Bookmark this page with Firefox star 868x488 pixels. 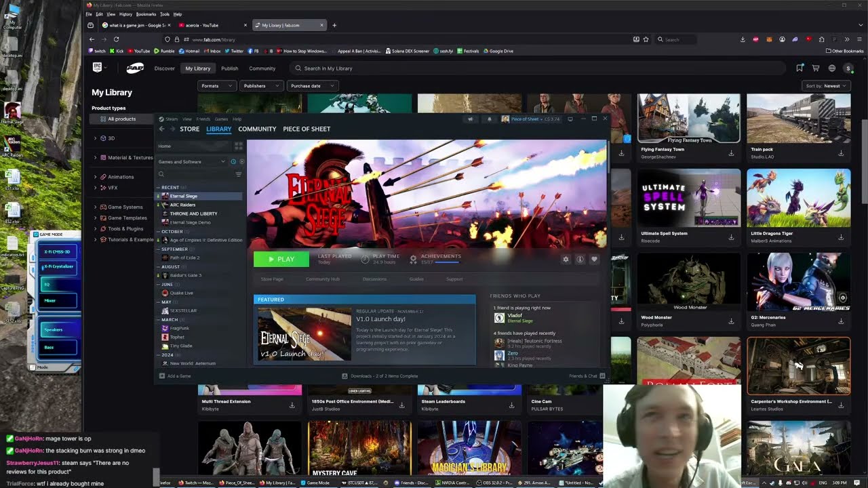point(646,39)
